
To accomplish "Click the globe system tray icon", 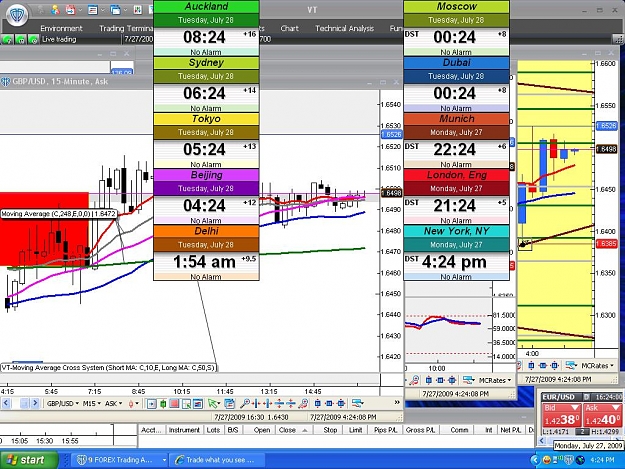I will [x=580, y=460].
